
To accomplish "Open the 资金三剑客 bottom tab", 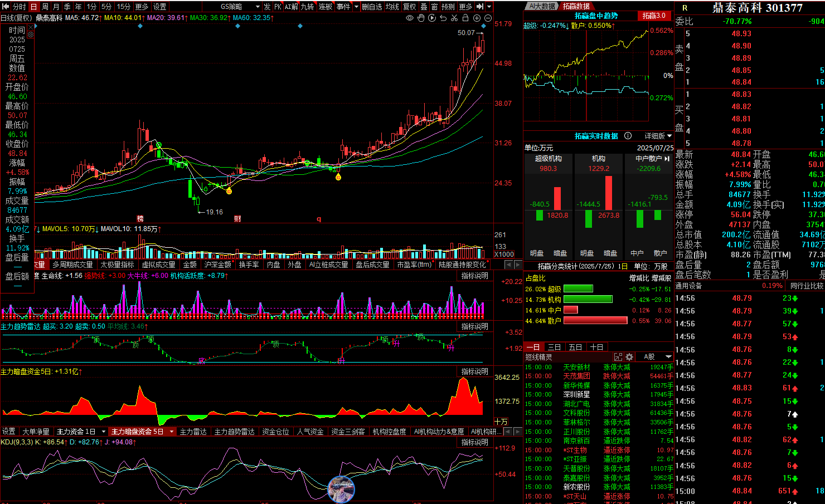I will point(348,432).
